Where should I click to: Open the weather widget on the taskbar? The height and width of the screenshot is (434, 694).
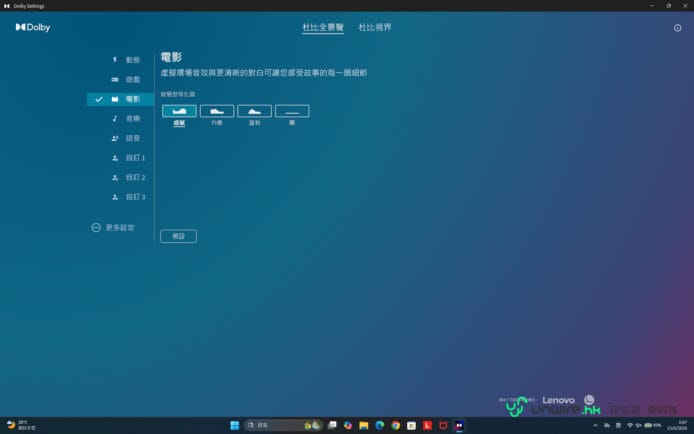(x=21, y=425)
